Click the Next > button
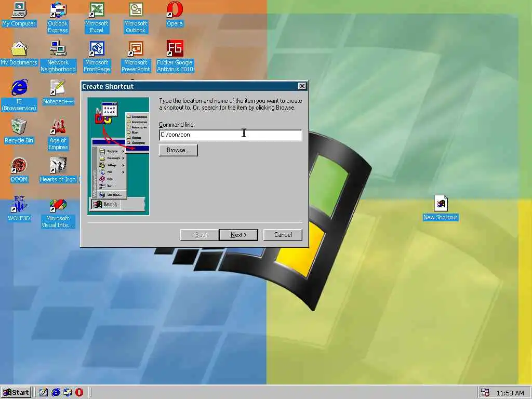 (238, 235)
